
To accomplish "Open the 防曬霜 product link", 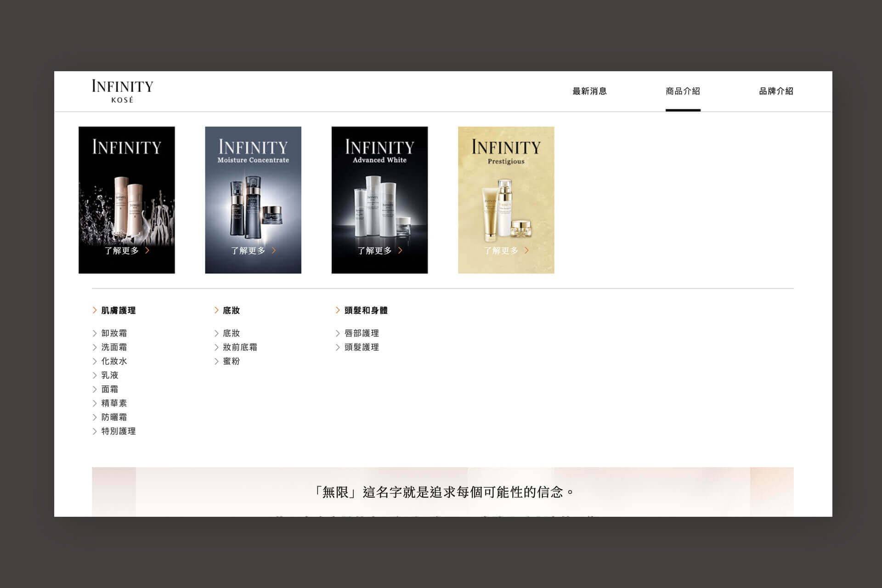I will pos(114,417).
